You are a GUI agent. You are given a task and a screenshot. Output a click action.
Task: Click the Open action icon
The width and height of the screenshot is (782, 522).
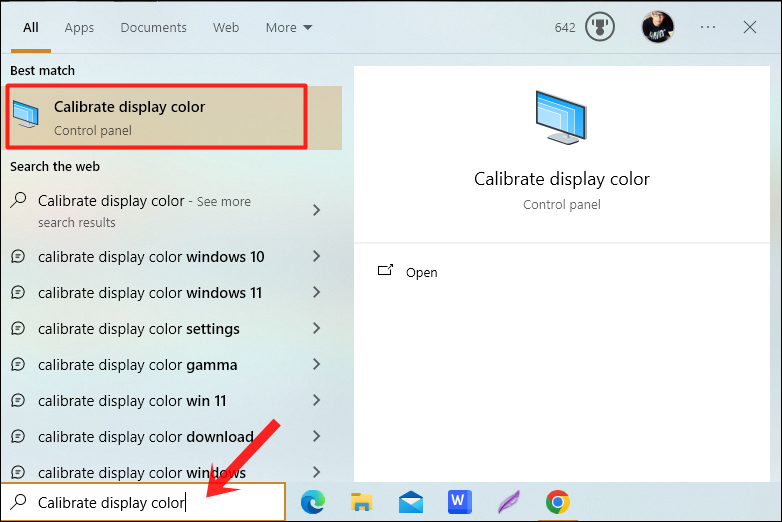[x=385, y=271]
